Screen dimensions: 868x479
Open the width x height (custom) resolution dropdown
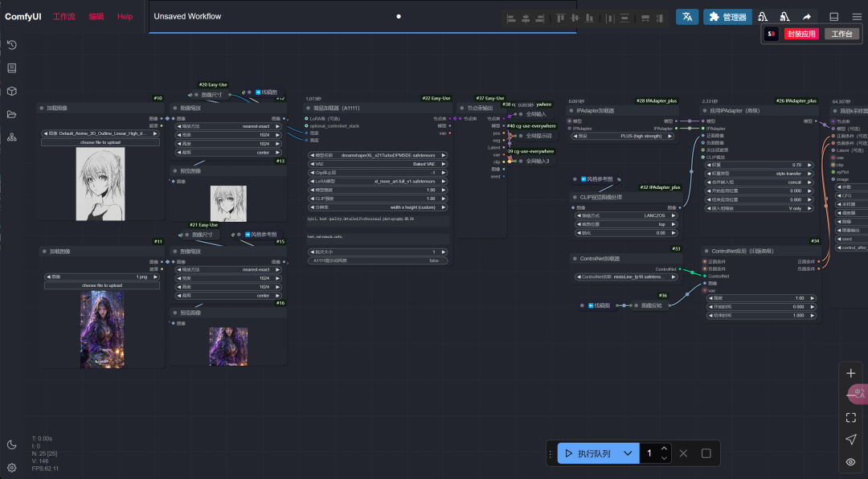pos(378,207)
